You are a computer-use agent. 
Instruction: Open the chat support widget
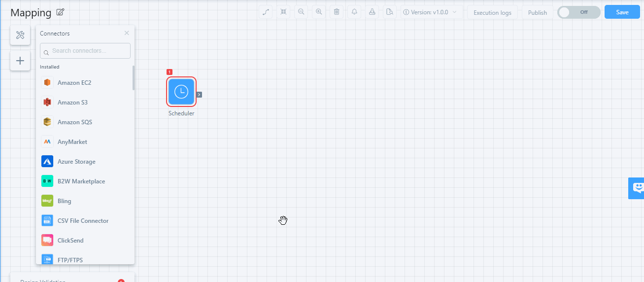[x=637, y=188]
